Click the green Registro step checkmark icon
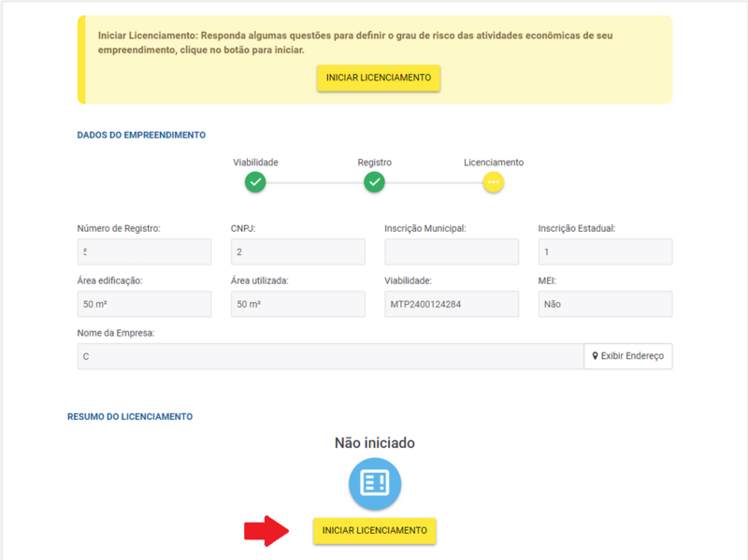This screenshot has width=748, height=560. coord(374,182)
